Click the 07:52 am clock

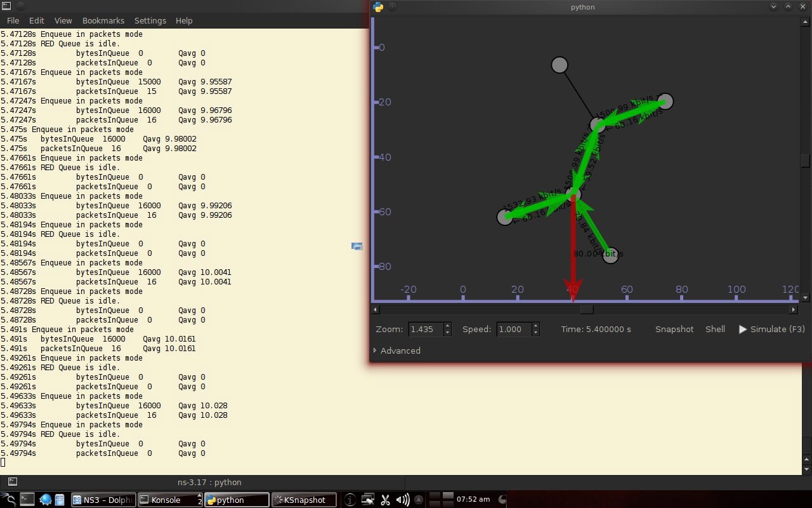(x=473, y=500)
